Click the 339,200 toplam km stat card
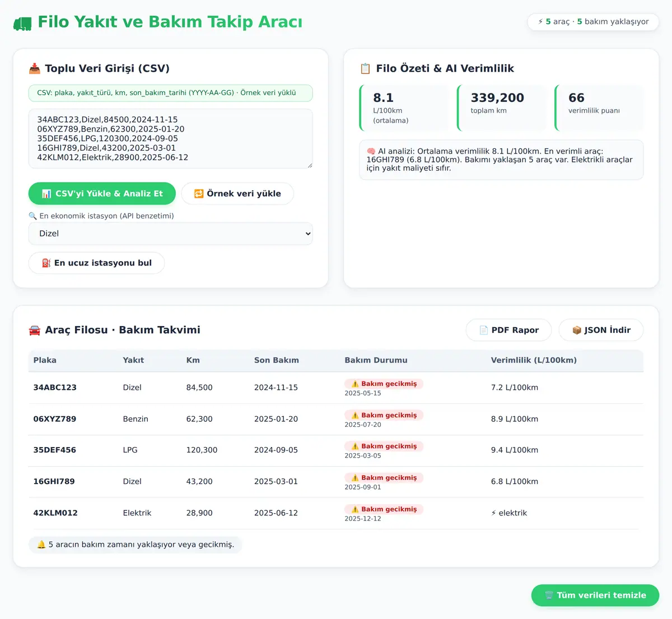 click(x=501, y=108)
